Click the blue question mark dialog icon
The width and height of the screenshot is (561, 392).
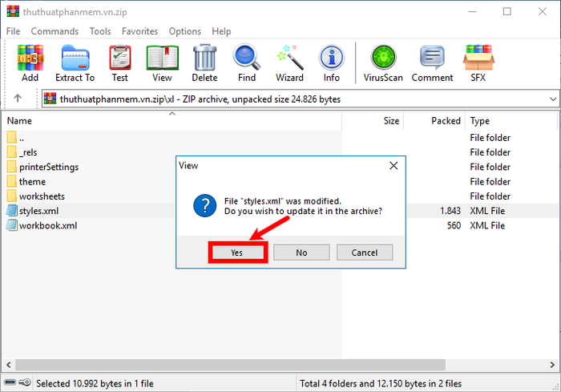tap(204, 206)
